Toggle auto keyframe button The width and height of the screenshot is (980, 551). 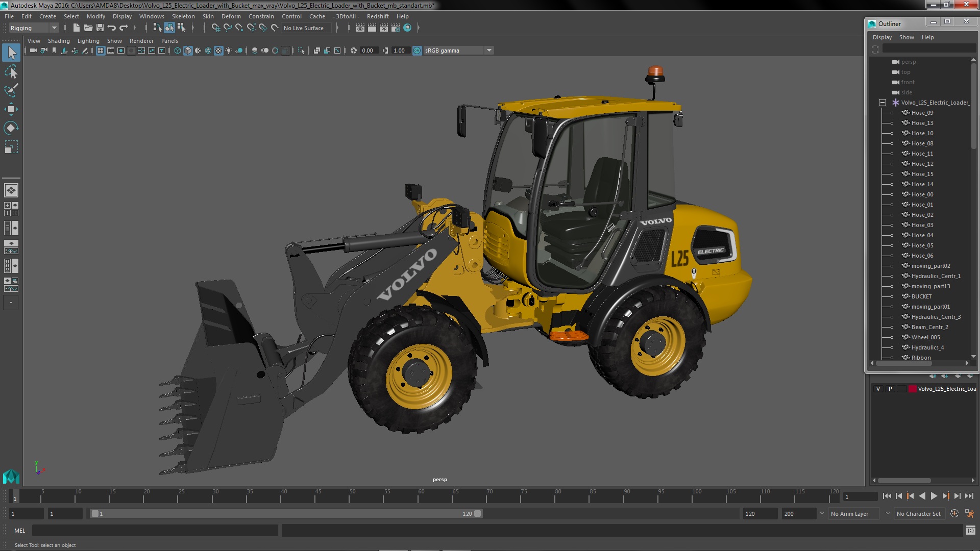pyautogui.click(x=954, y=514)
